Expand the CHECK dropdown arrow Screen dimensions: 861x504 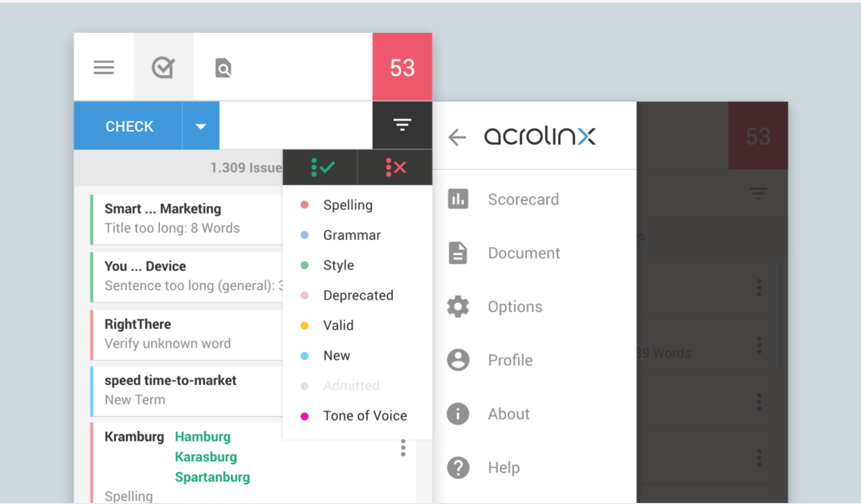click(x=201, y=126)
